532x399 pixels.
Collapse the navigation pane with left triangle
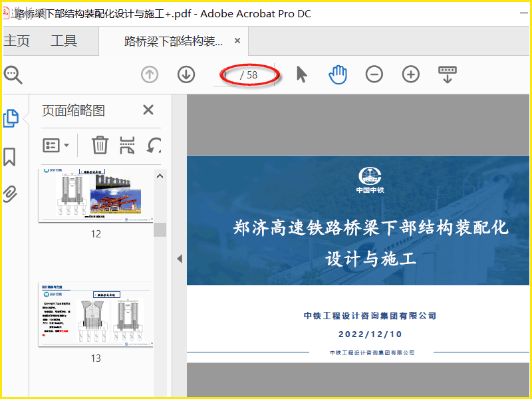click(180, 259)
